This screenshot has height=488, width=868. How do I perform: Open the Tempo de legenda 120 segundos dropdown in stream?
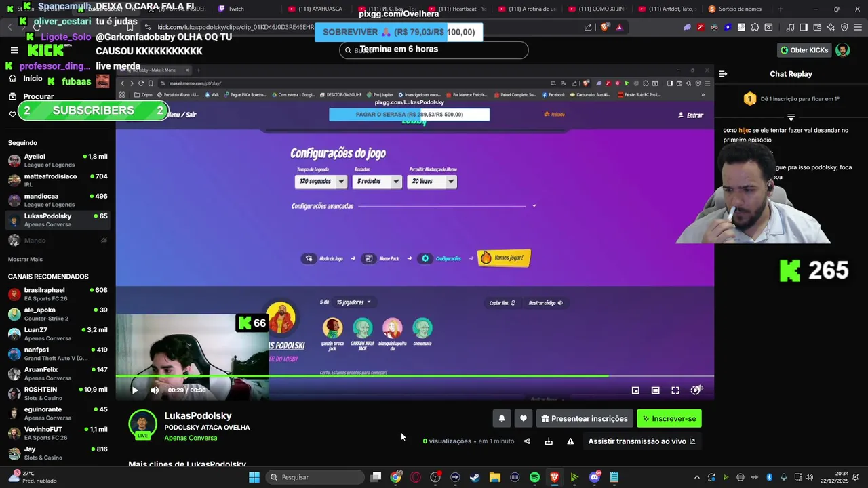coord(321,182)
